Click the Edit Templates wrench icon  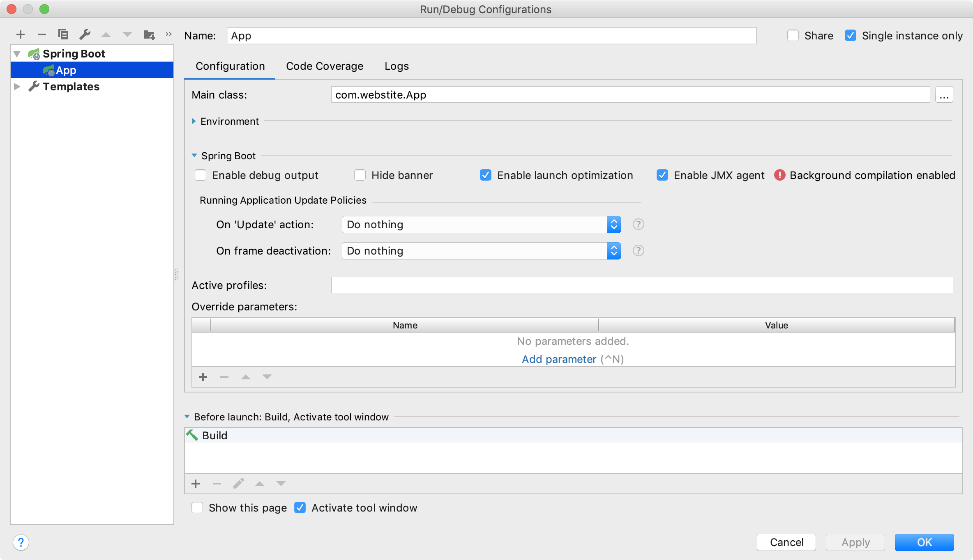pyautogui.click(x=85, y=34)
